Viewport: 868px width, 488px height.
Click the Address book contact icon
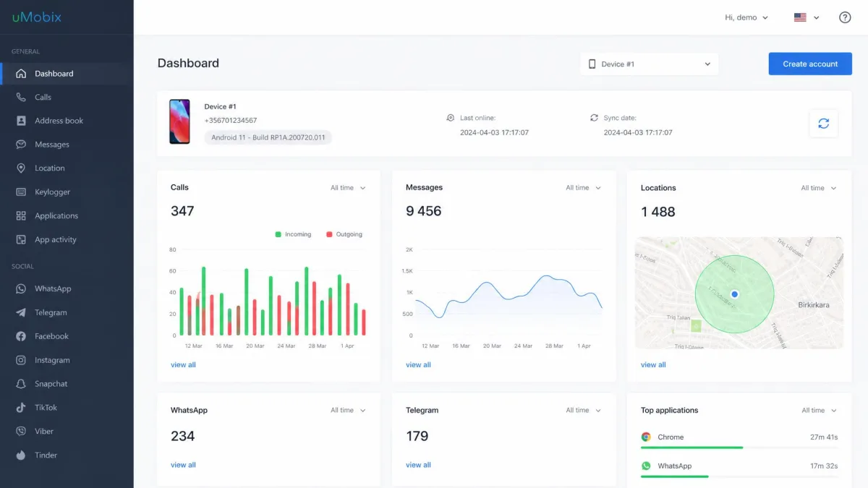click(x=20, y=121)
